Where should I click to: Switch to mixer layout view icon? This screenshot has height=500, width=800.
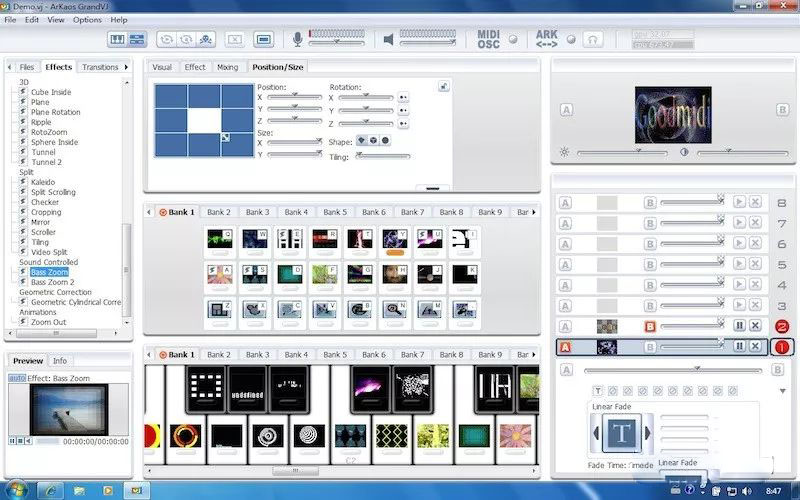137,39
